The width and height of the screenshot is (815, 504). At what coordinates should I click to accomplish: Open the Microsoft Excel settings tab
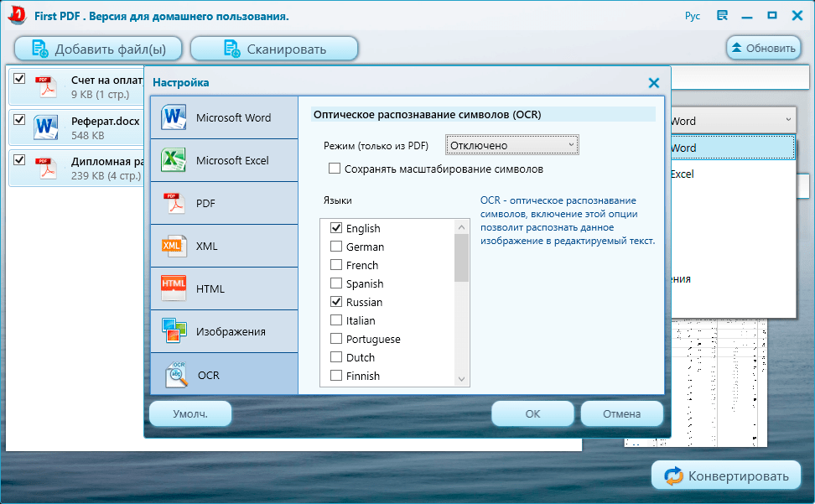pos(224,160)
